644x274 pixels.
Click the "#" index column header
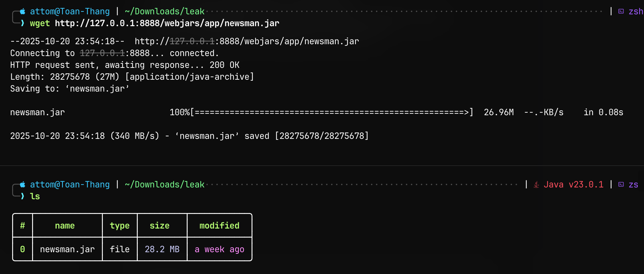coord(22,225)
